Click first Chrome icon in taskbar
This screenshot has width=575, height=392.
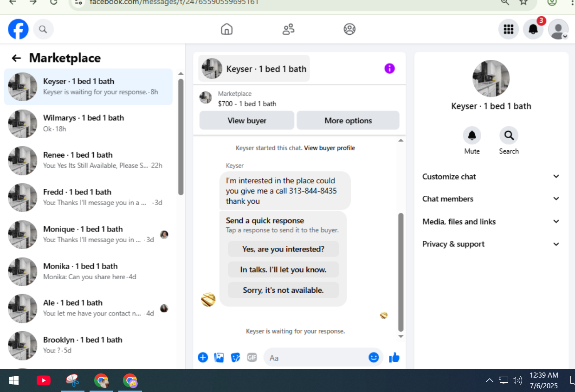[101, 380]
